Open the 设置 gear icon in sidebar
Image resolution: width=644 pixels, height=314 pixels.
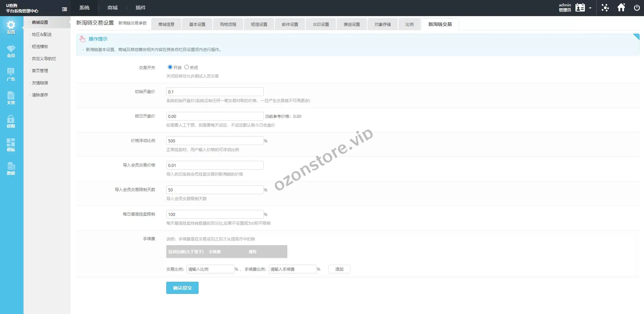point(11,27)
